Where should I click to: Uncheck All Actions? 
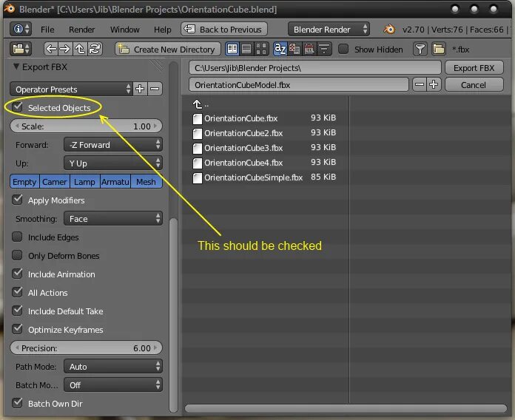point(17,292)
